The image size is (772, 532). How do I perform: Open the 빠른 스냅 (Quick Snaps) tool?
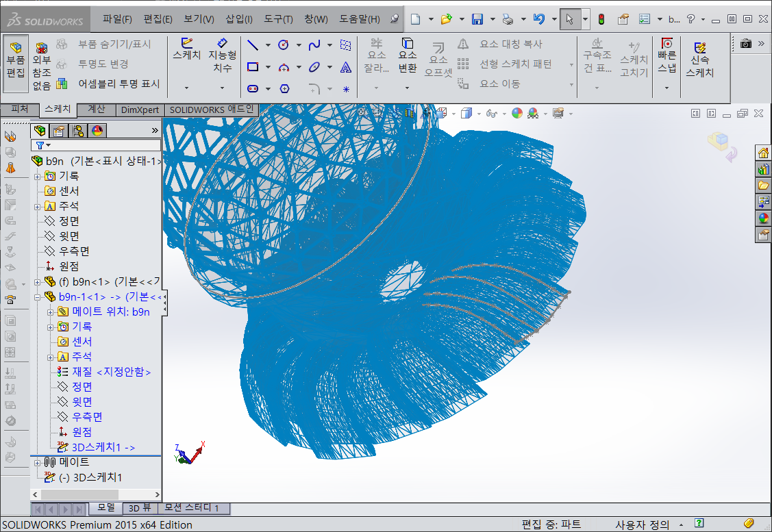tap(667, 55)
